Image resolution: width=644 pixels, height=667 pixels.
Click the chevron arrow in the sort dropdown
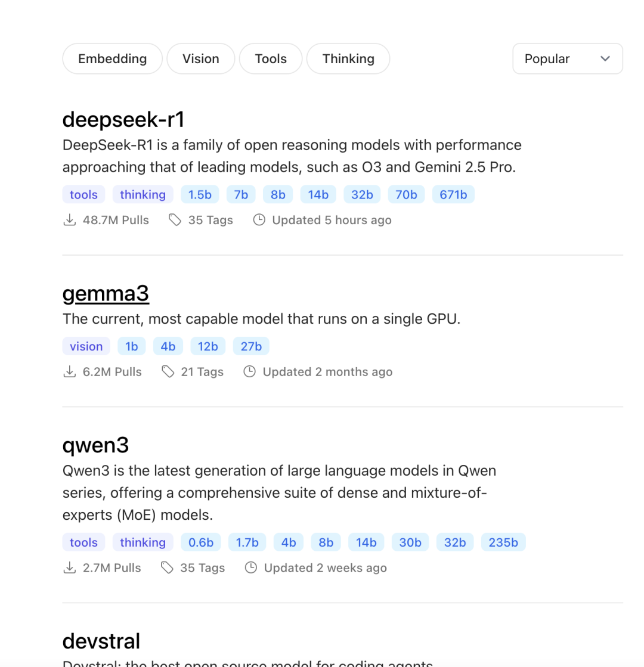[605, 58]
